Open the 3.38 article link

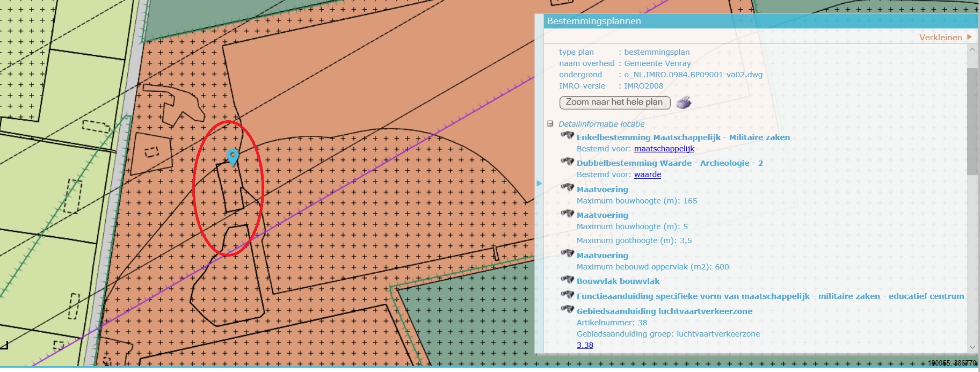click(x=585, y=345)
